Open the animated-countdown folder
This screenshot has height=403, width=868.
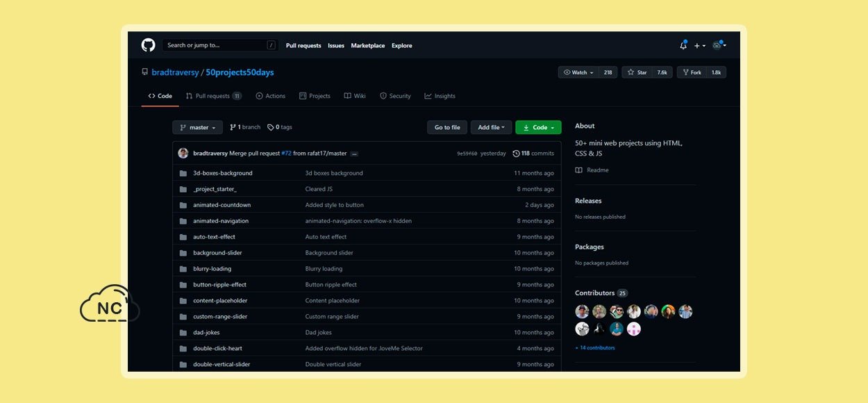pos(222,205)
